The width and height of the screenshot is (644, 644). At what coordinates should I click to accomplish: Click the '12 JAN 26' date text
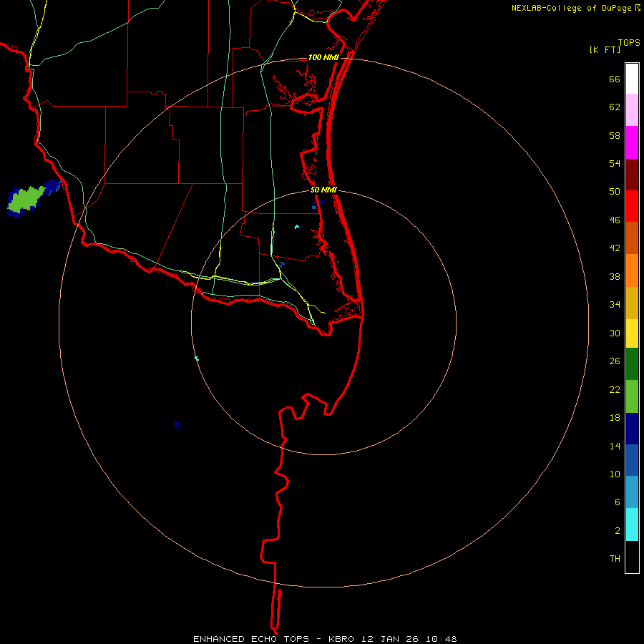[391, 639]
